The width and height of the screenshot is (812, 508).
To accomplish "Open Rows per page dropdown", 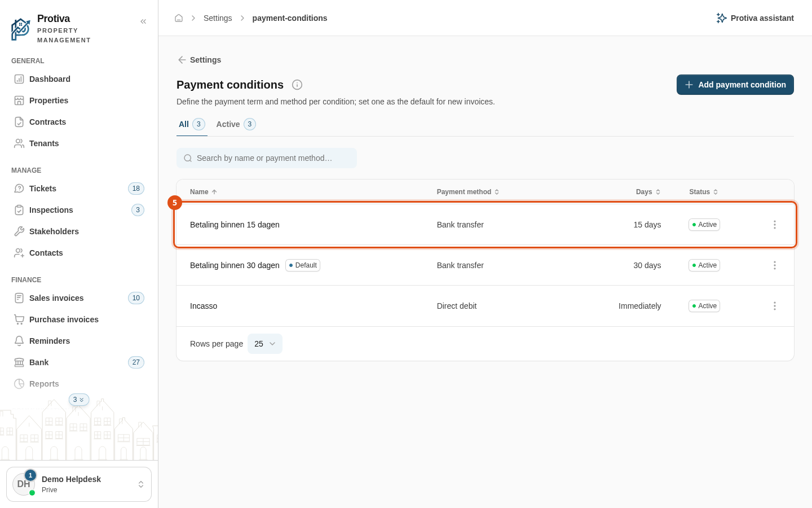I will click(265, 344).
